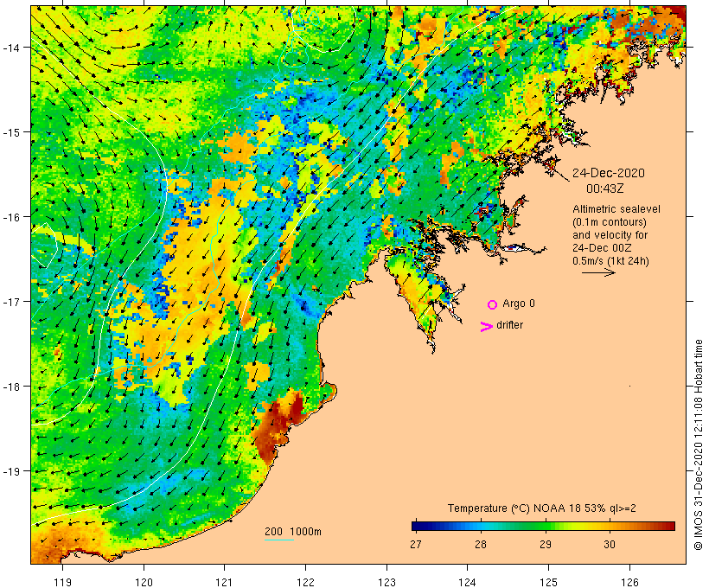Screen dimensions: 709x588
Task: Click longitude axis label 120
Action: pyautogui.click(x=144, y=582)
